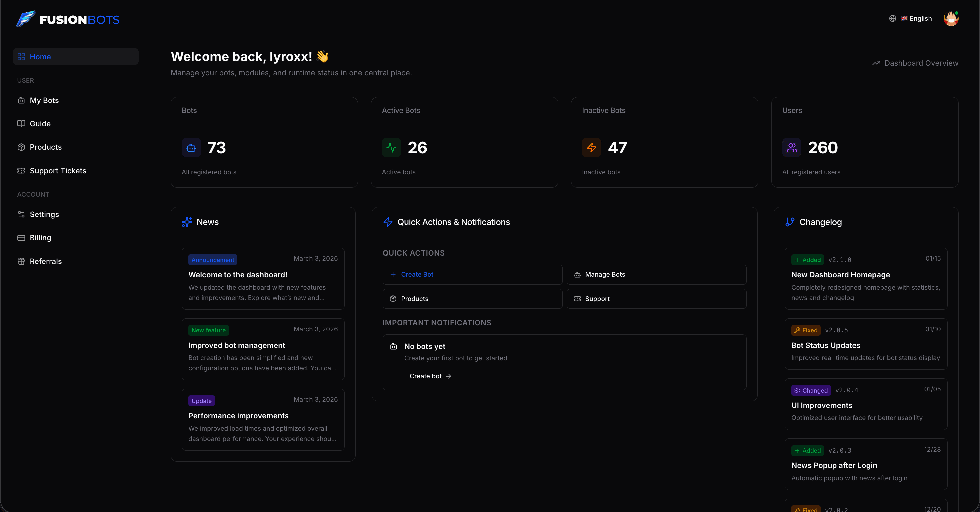
Task: Click the orange lightning icon in Inactive Bots card
Action: (591, 148)
